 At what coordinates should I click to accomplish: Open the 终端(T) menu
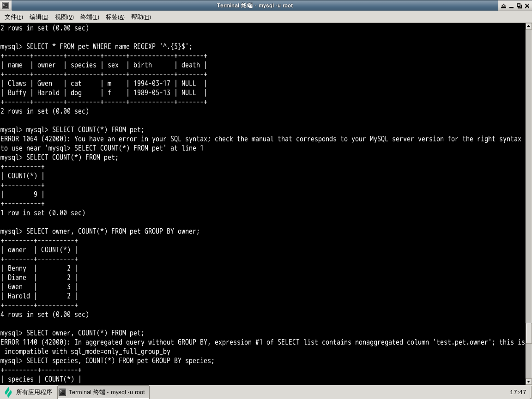[x=90, y=17]
